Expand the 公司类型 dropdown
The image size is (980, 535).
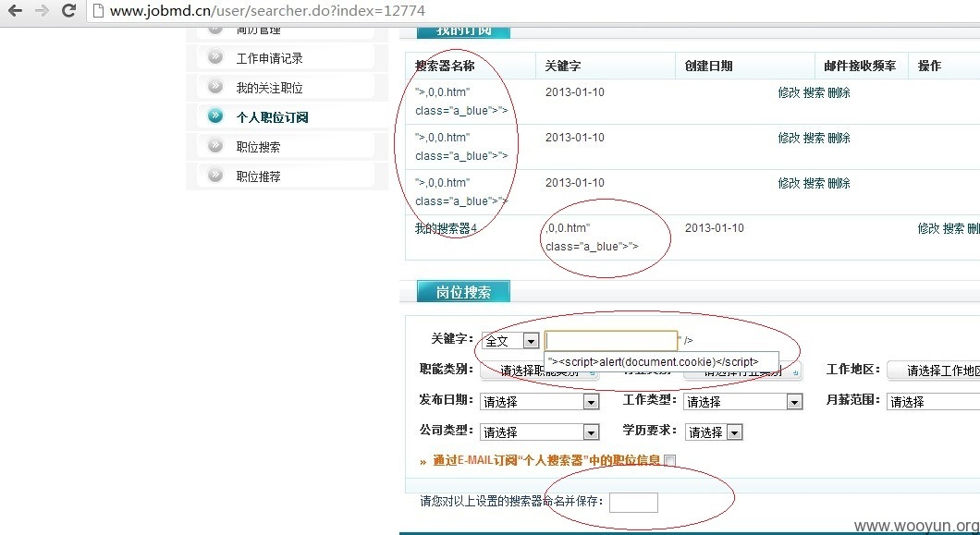pos(540,432)
